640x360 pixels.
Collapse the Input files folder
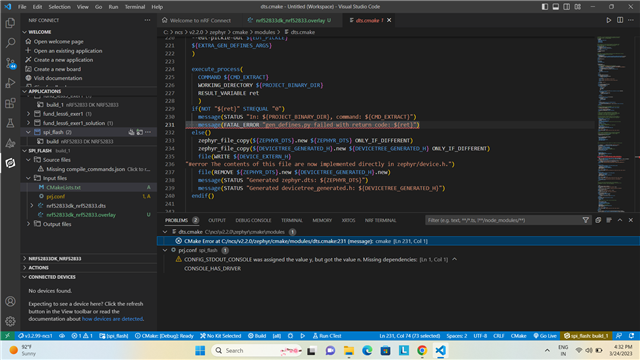tap(28, 178)
